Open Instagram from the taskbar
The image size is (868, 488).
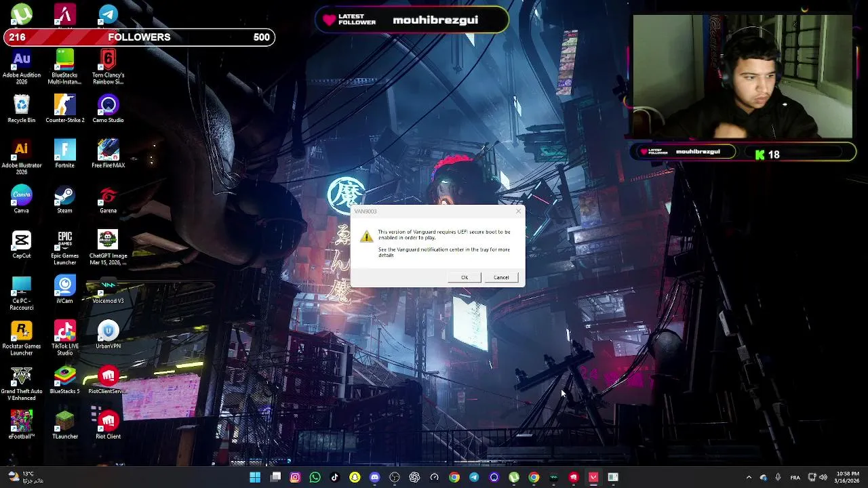[295, 477]
